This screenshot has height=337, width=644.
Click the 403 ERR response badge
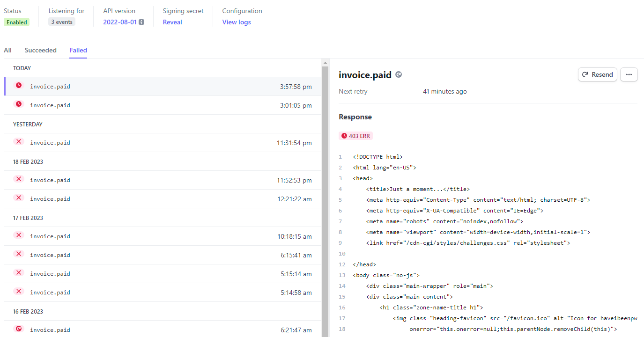pos(355,136)
